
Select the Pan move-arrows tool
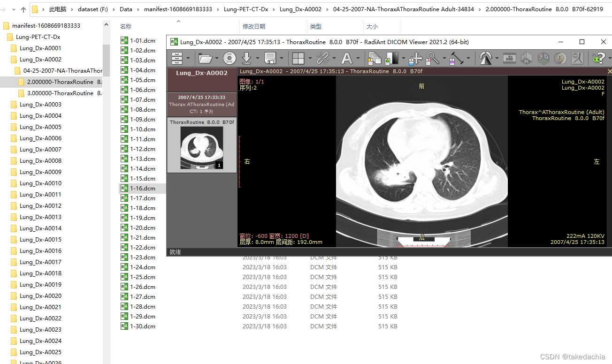pos(415,58)
